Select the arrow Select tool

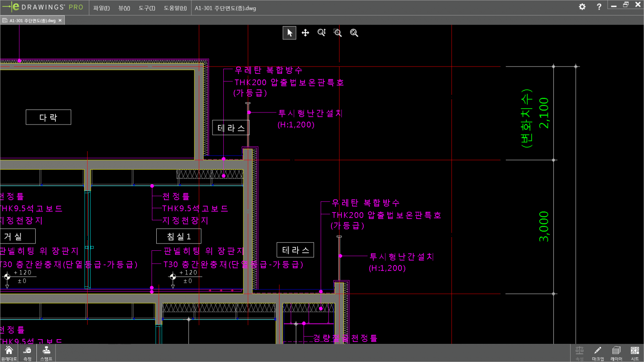click(x=289, y=33)
